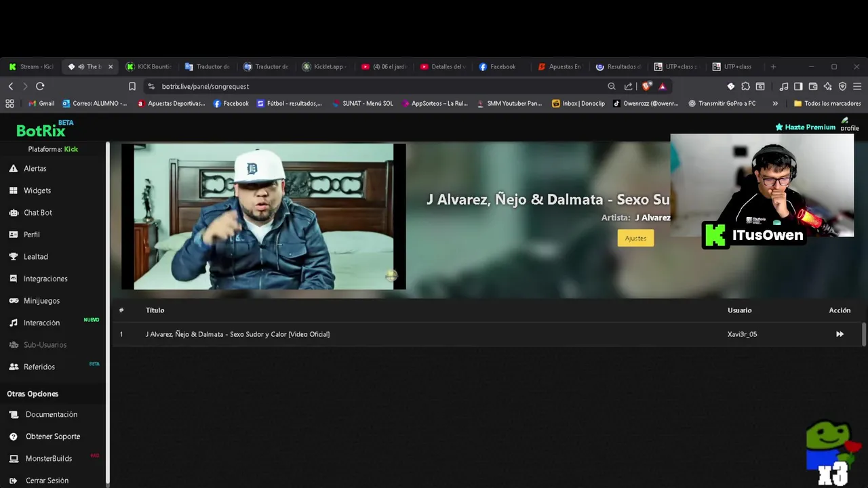Open the Referidos section
The width and height of the screenshot is (868, 488).
tap(39, 367)
